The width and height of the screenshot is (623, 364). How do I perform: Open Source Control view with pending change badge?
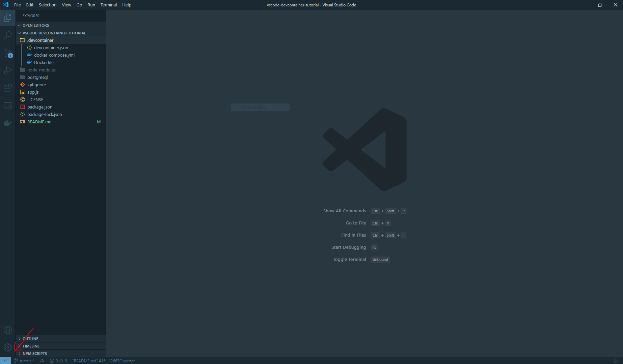tap(8, 53)
